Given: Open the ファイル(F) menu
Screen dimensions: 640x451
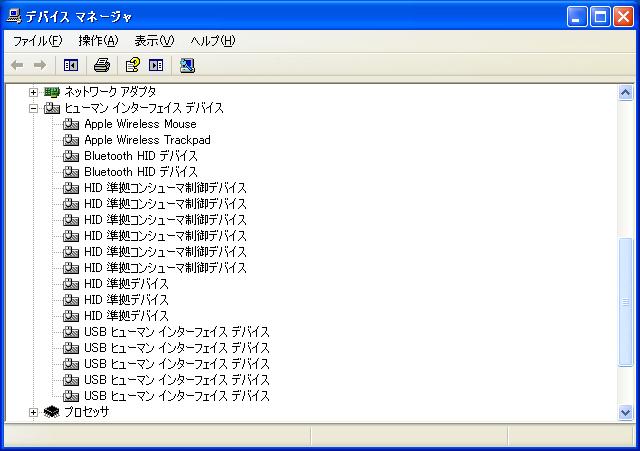Looking at the screenshot, I should (37, 41).
